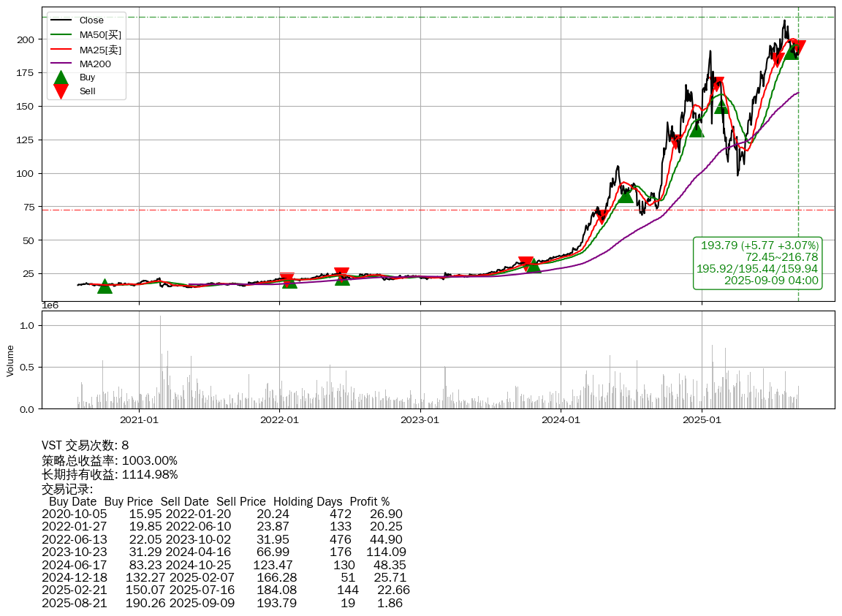Viewport: 842px width, 616px height.
Task: Select the MA25[卖] legend label
Action: click(100, 50)
